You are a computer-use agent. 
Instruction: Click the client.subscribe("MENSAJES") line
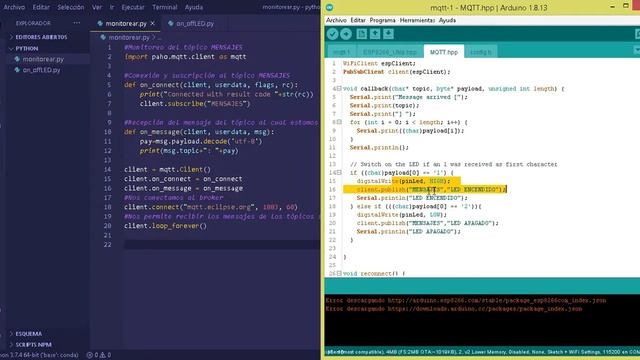click(x=195, y=104)
